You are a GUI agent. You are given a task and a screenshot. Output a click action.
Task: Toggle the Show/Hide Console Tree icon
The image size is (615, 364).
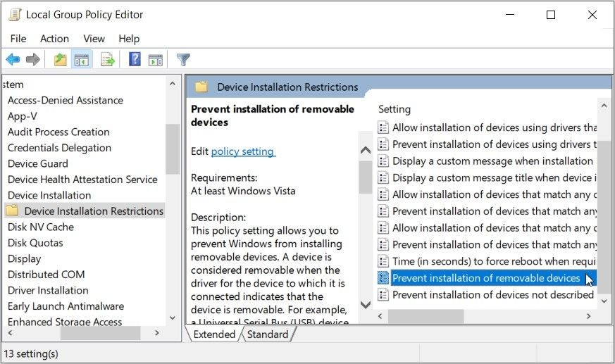tap(82, 60)
